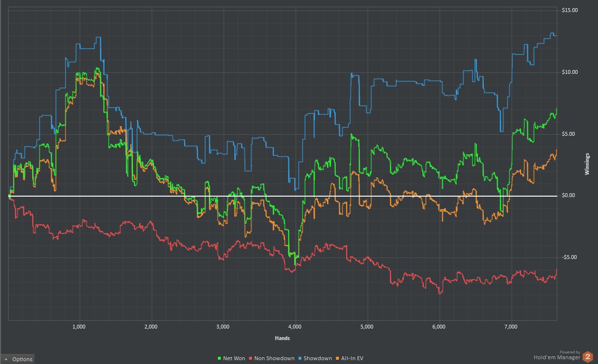The image size is (598, 364).
Task: Click the 4,000 hands axis label
Action: pyautogui.click(x=295, y=327)
